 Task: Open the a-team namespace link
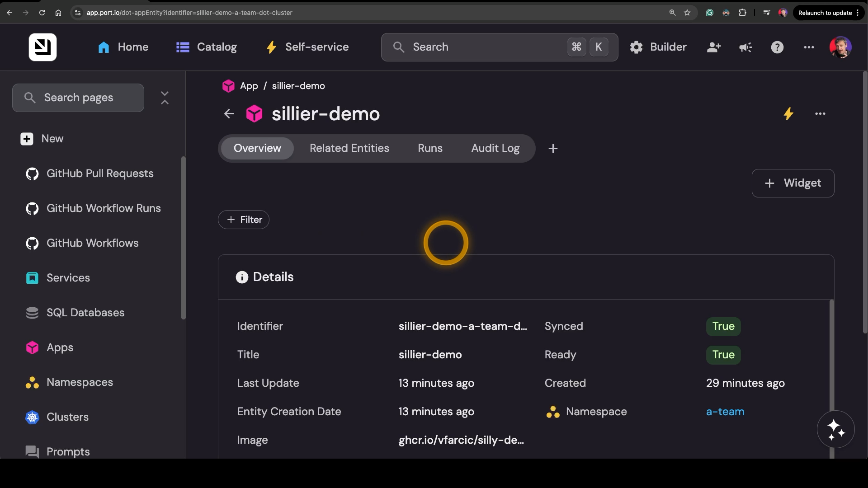click(x=725, y=412)
